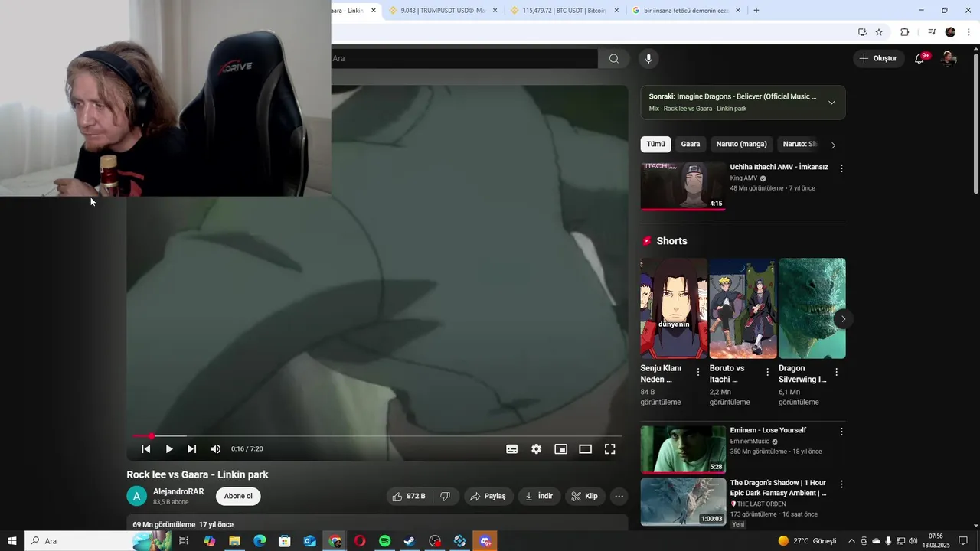Share the video via Paylaş
This screenshot has height=551, width=980.
point(488,496)
